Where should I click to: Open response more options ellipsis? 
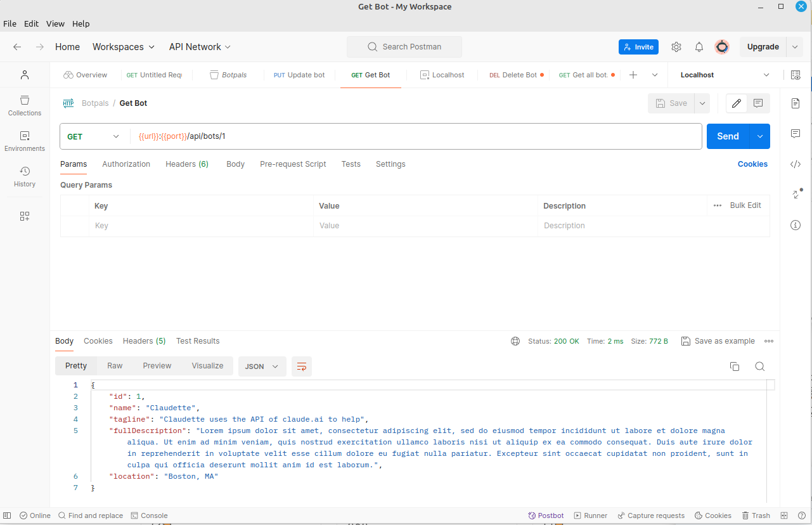(769, 341)
